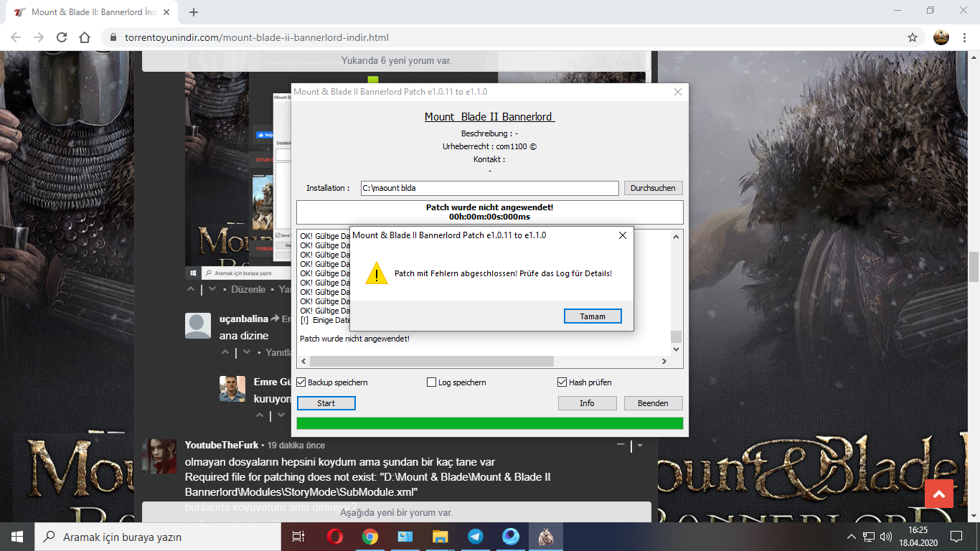Click the Tamam button in the error dialog
The image size is (980, 551).
click(593, 316)
